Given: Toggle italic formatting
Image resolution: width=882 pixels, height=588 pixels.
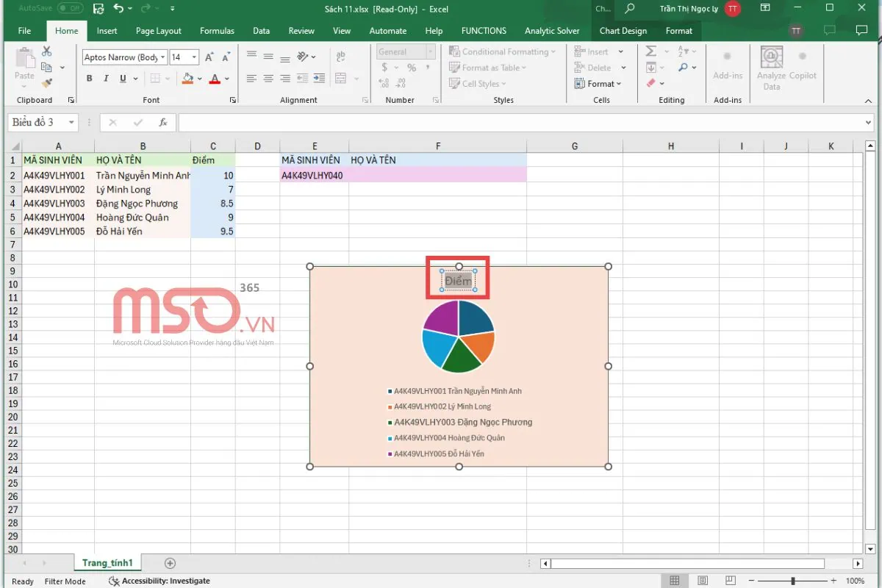Looking at the screenshot, I should (106, 78).
